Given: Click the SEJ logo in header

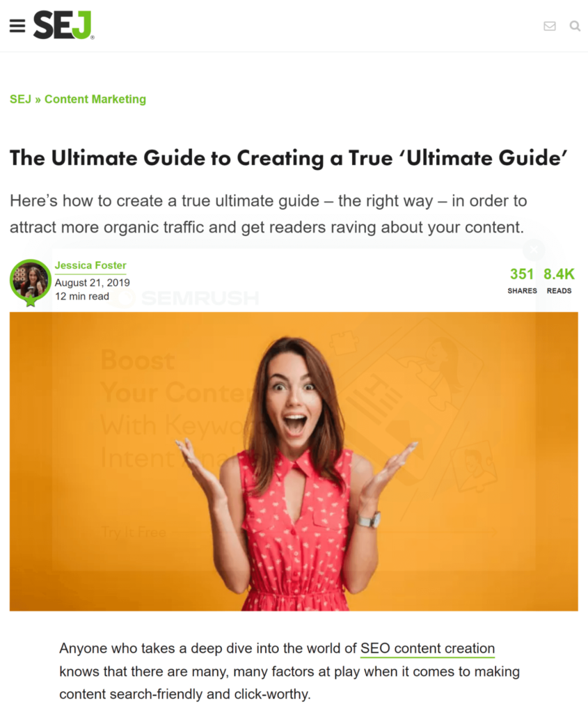Looking at the screenshot, I should coord(63,25).
